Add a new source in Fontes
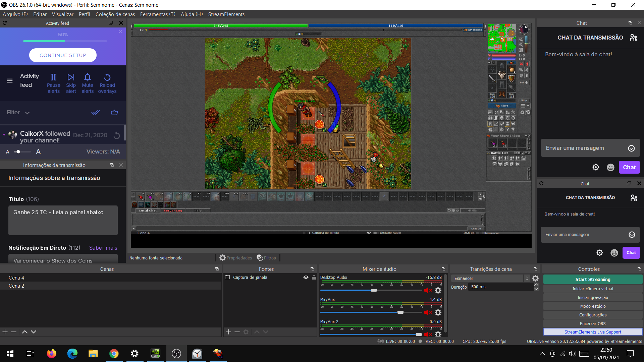The width and height of the screenshot is (644, 362). 228,332
